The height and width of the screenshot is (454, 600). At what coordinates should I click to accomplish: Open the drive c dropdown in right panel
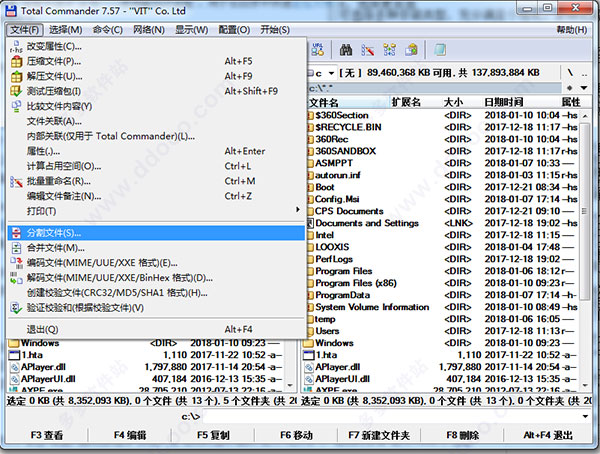click(331, 73)
